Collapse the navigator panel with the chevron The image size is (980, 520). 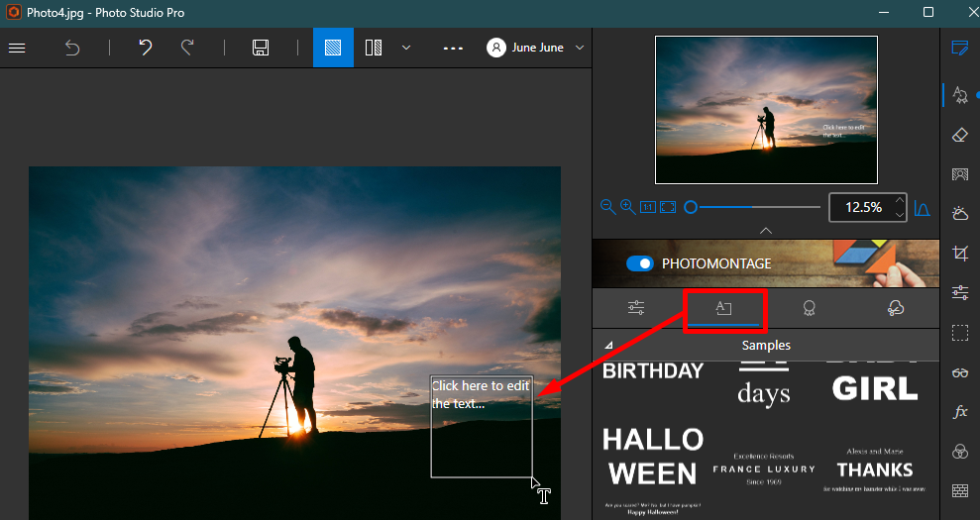766,231
